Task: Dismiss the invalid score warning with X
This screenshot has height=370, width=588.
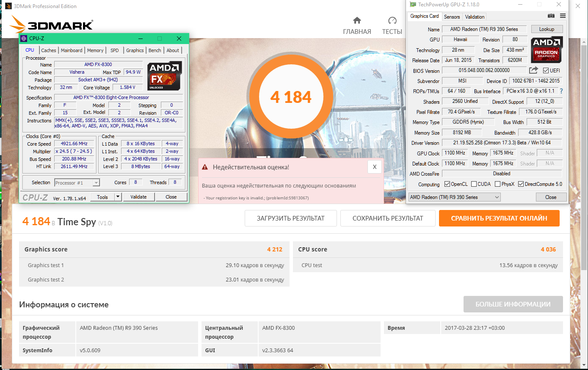Action: (x=375, y=167)
